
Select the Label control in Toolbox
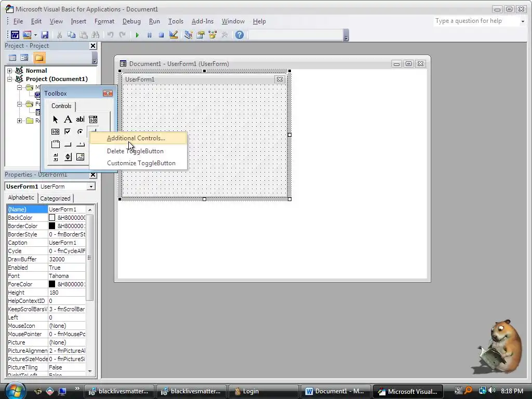[x=68, y=119]
